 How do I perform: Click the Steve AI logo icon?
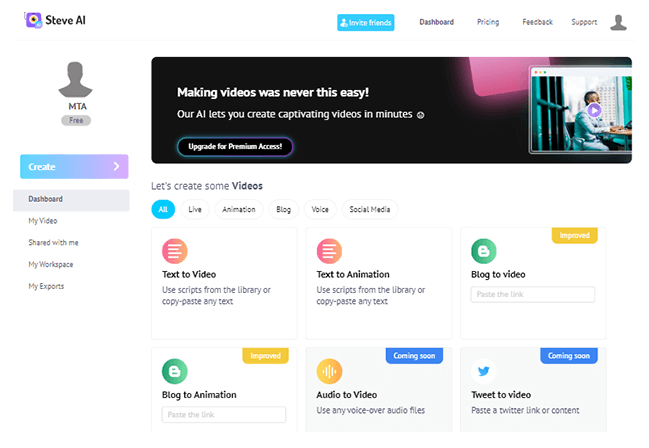coord(34,20)
